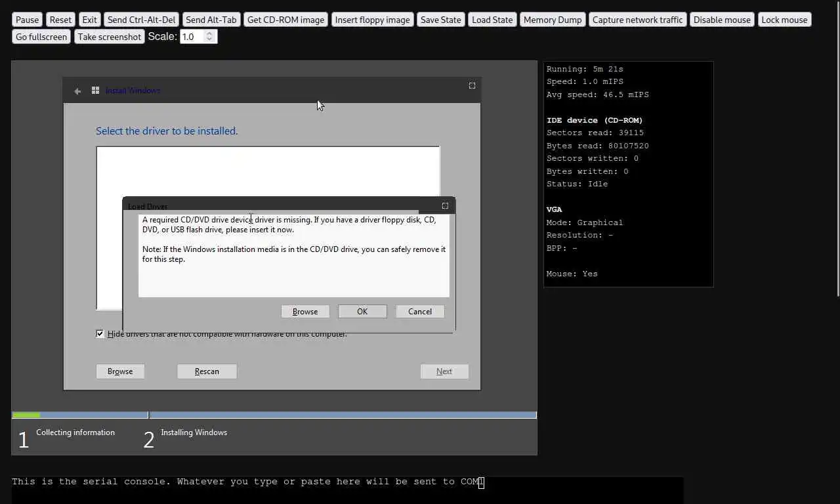
Task: Click the Collecting information progress bar
Action: coord(80,415)
